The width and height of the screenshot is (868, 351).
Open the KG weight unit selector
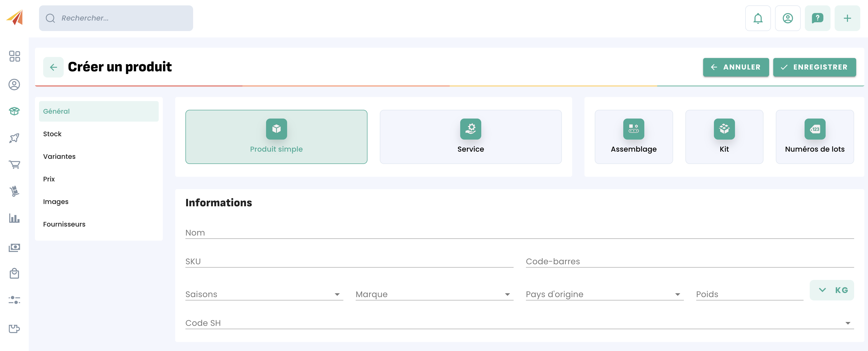(832, 290)
